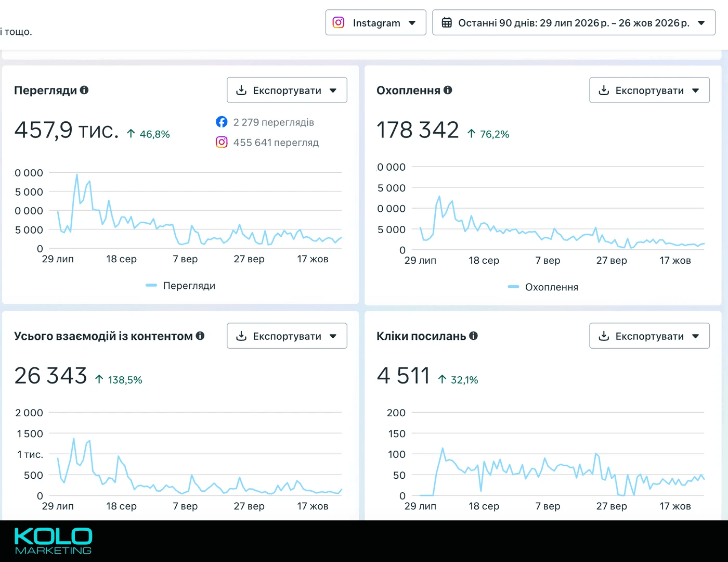Click the info icon next to Перегляди
Image resolution: width=728 pixels, height=562 pixels.
84,90
